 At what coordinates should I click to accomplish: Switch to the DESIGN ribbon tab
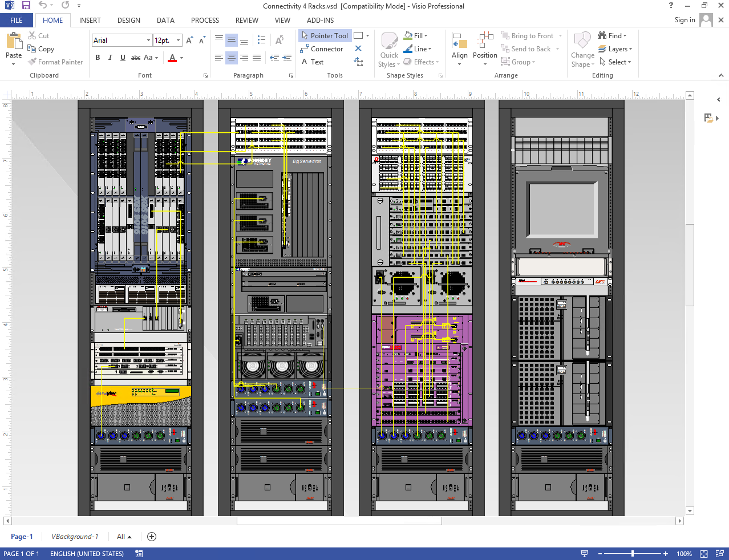point(128,21)
